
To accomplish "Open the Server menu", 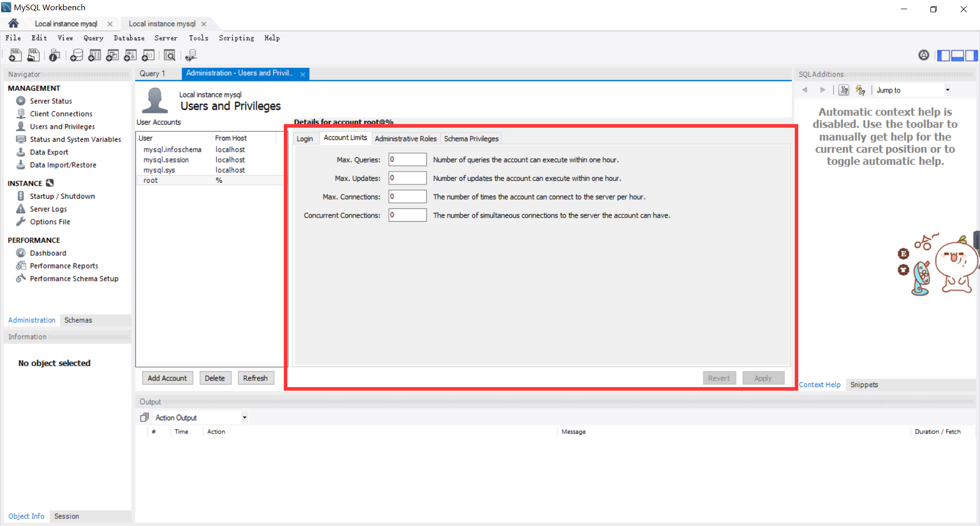I will coord(166,38).
